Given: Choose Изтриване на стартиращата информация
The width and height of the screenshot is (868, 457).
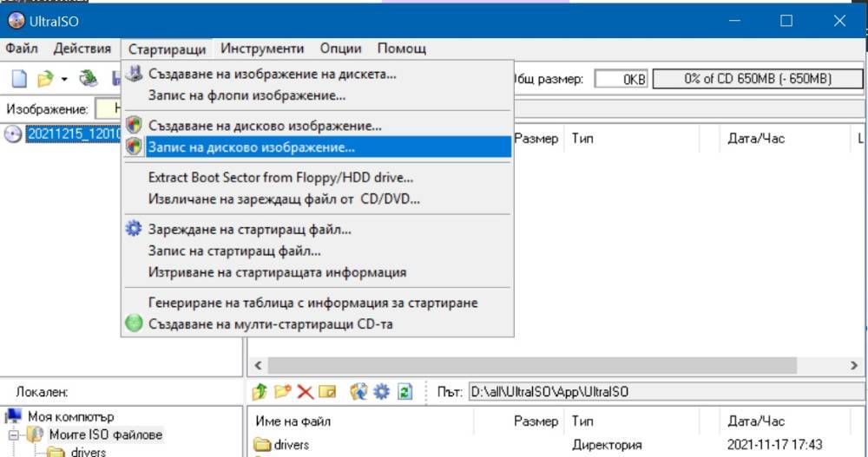Looking at the screenshot, I should point(317,272).
